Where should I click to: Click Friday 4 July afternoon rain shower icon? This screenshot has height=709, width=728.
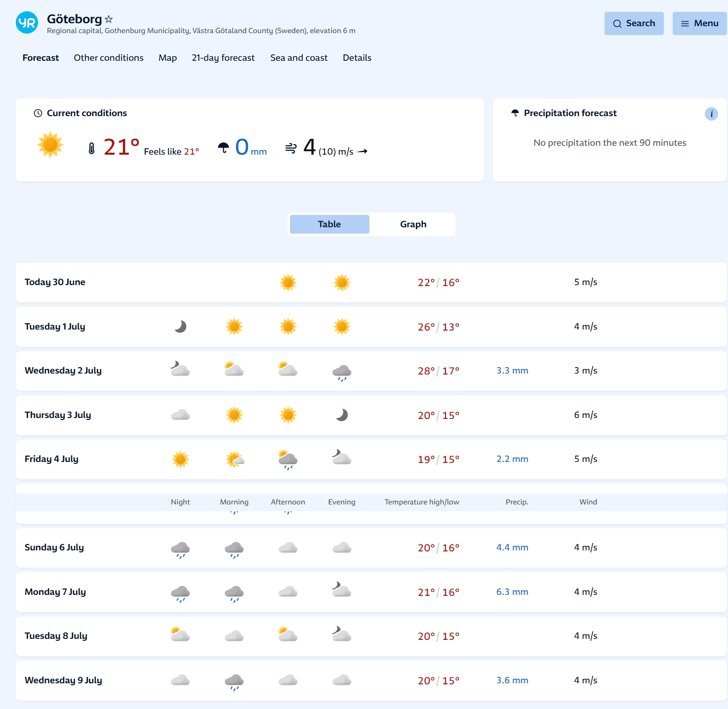point(288,459)
